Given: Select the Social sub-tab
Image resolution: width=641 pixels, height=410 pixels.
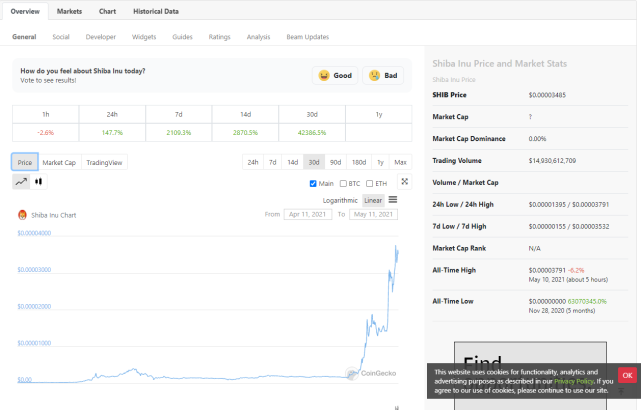Looking at the screenshot, I should click(x=61, y=37).
